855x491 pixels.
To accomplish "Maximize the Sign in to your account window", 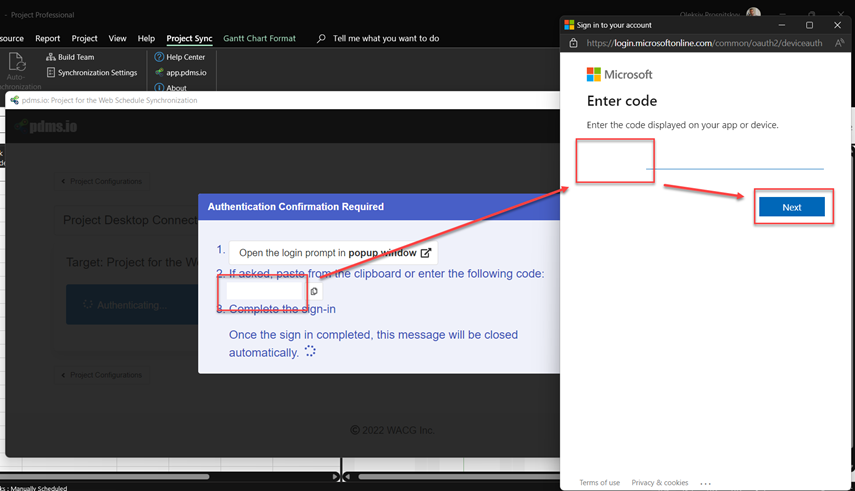I will tap(809, 25).
